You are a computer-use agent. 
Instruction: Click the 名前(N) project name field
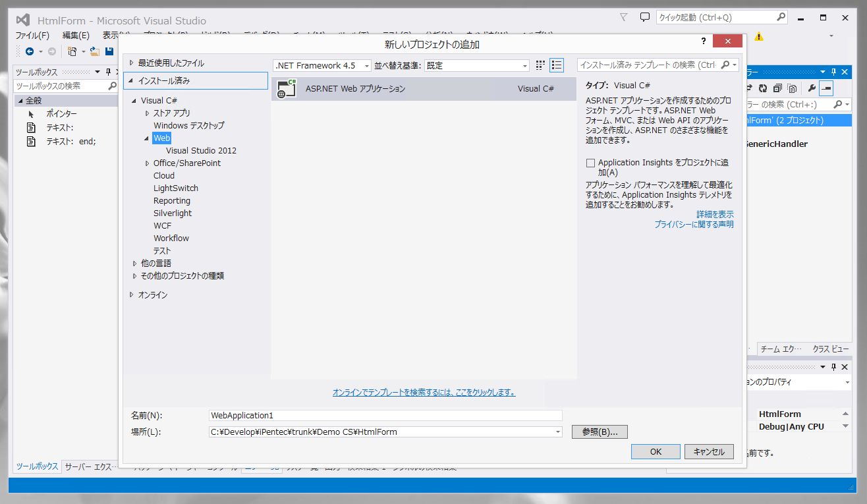(385, 416)
